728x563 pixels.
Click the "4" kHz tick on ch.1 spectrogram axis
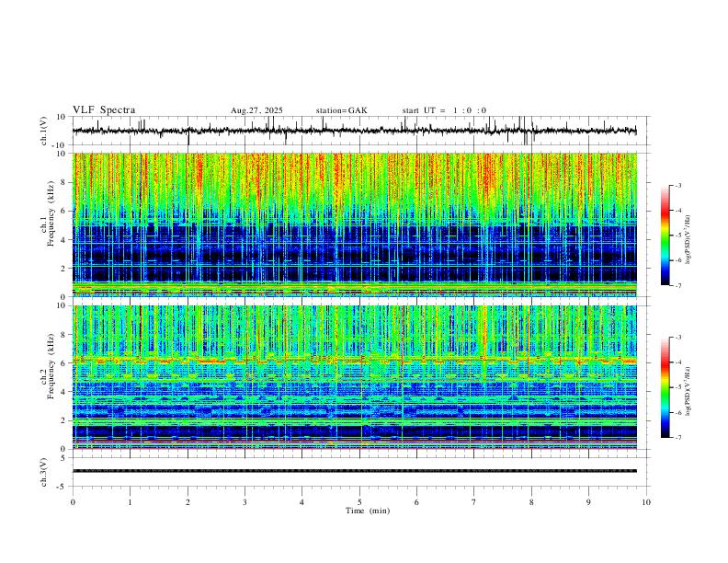63,240
